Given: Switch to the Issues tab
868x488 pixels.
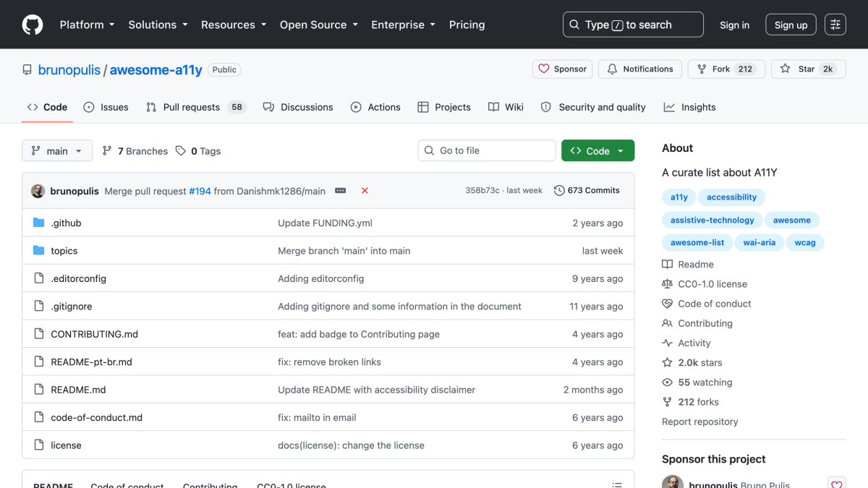Looking at the screenshot, I should [106, 107].
